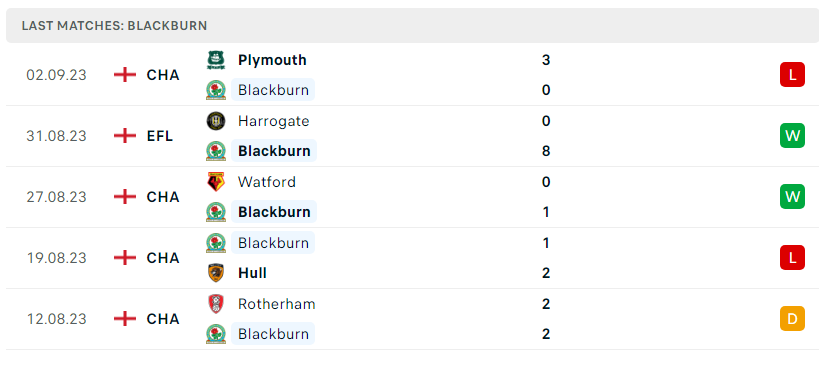
Task: Open the Hull team link
Action: [x=252, y=273]
